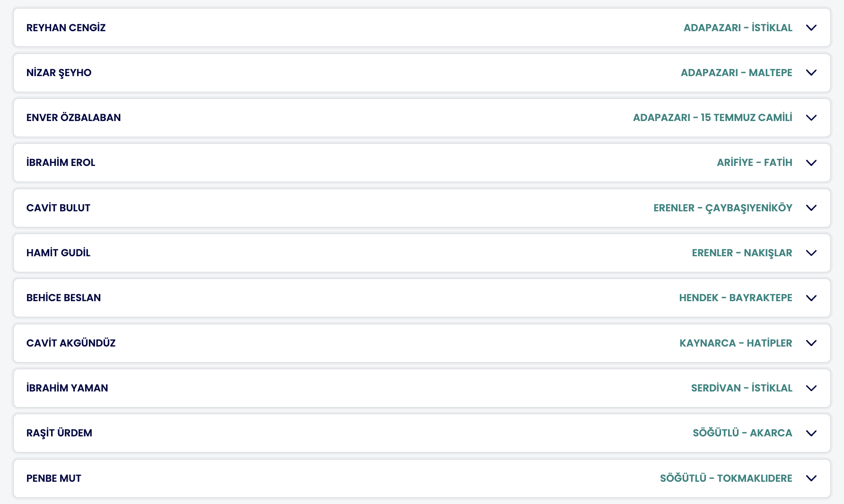This screenshot has height=504, width=844.
Task: Click the name REYHAN CENGİZ
Action: click(66, 28)
